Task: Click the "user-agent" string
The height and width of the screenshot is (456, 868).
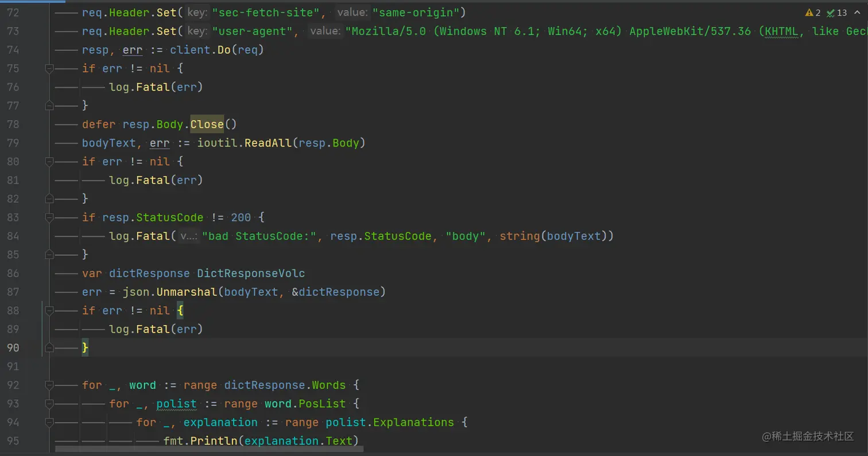Action: [x=252, y=31]
